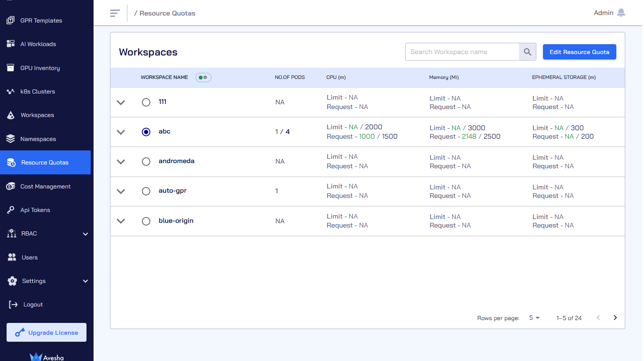
Task: Click the previous page arrow
Action: pyautogui.click(x=598, y=318)
